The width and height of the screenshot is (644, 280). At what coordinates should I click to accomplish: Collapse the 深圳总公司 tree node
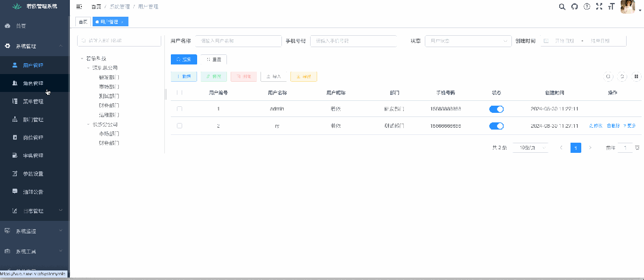88,68
